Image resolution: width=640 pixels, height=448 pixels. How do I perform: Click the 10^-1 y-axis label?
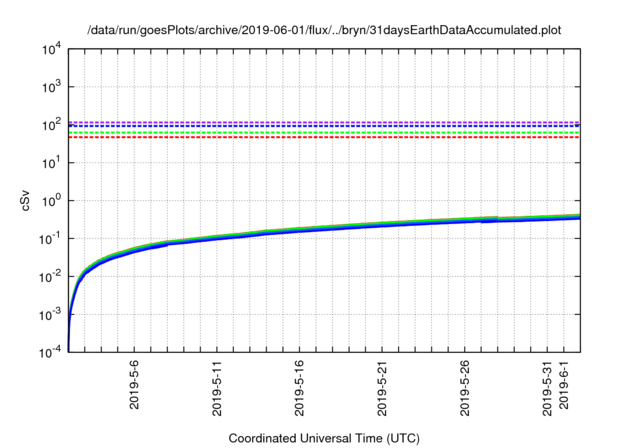(x=51, y=239)
